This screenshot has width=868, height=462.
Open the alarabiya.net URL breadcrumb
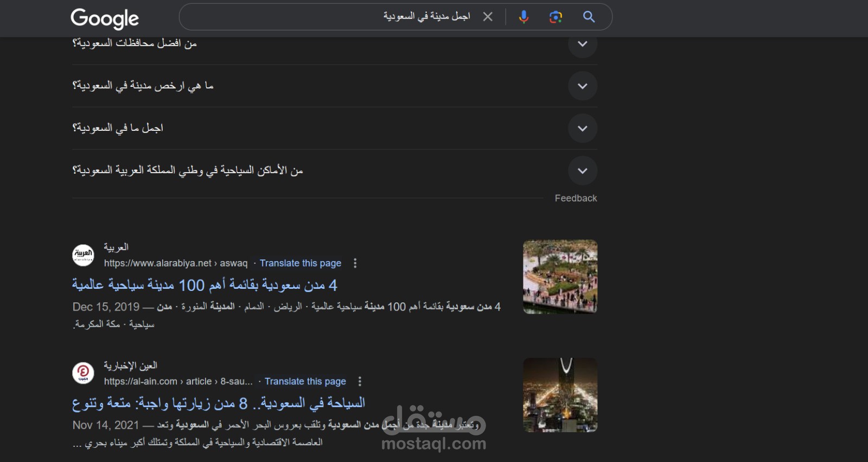(x=176, y=263)
